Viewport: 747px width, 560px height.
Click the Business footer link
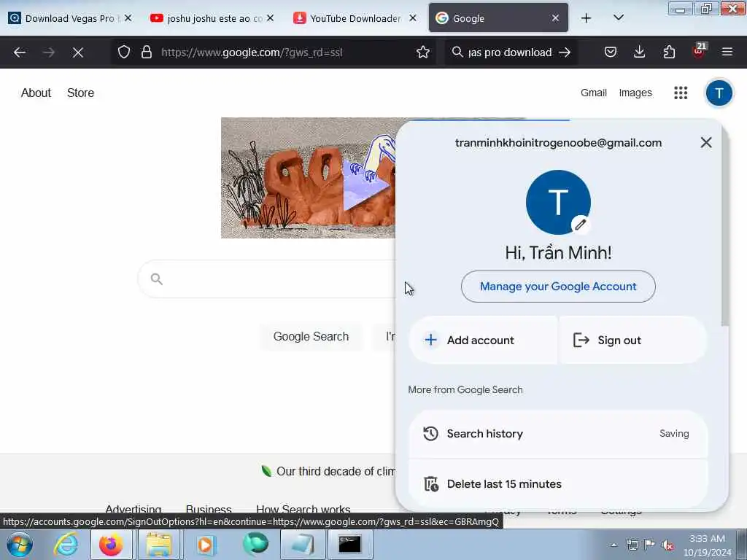click(209, 509)
